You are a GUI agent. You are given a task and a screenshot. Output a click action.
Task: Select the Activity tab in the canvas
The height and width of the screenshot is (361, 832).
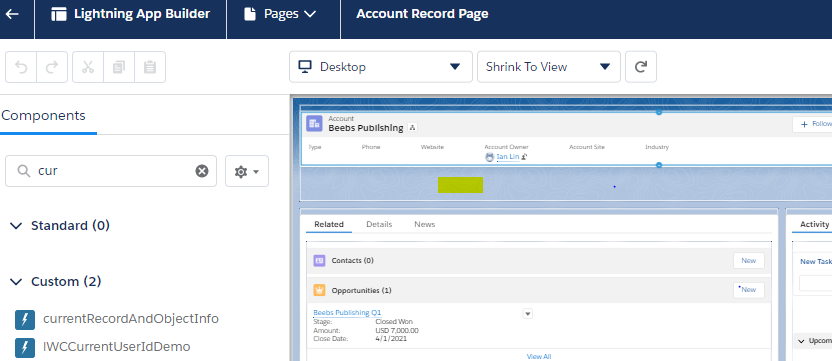click(814, 225)
